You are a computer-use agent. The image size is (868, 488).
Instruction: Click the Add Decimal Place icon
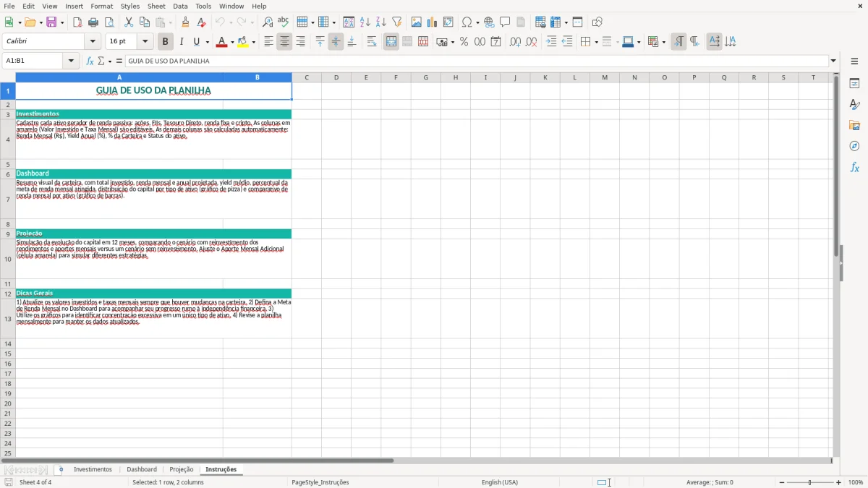(515, 42)
